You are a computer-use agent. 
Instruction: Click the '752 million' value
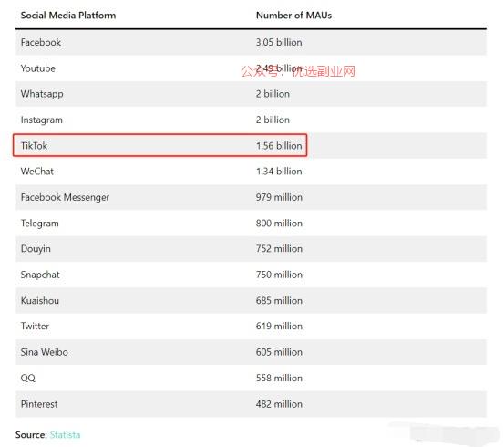[x=279, y=249]
